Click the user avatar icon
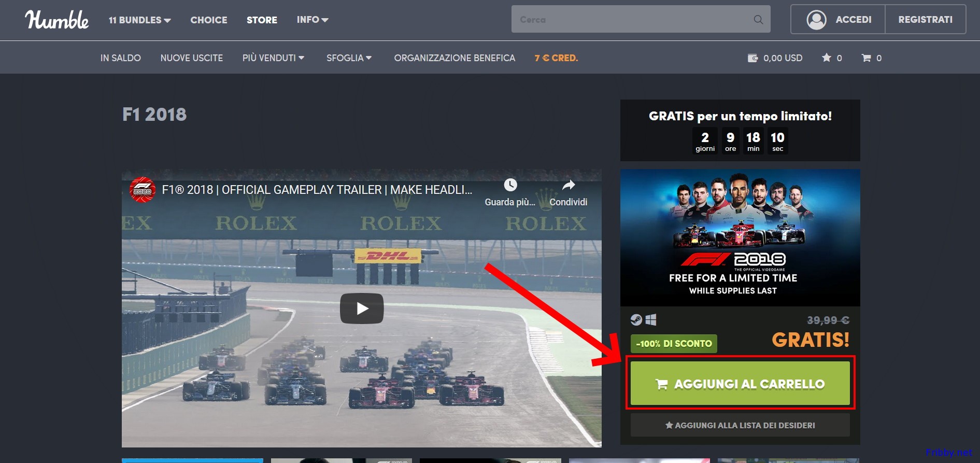Screen dimensions: 980x463 tap(816, 20)
